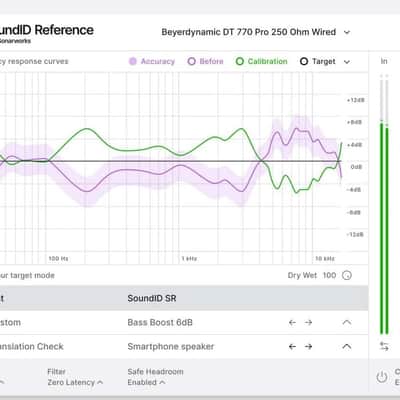This screenshot has height=400, width=400.
Task: Collapse the Smartphone speaker row
Action: pyautogui.click(x=347, y=347)
